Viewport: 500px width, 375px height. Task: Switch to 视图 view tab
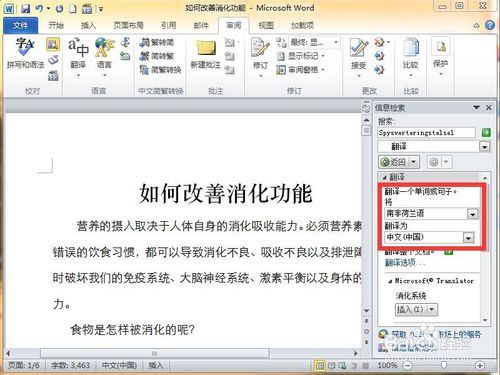[266, 25]
